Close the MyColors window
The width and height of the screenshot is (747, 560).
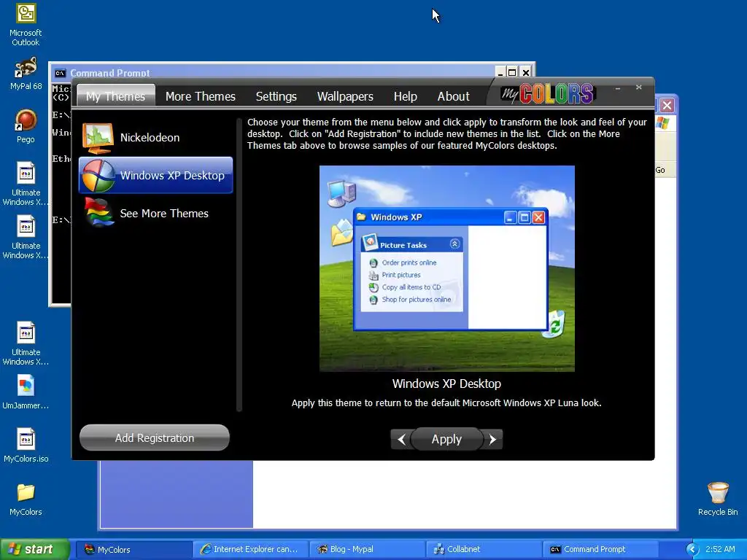(639, 87)
